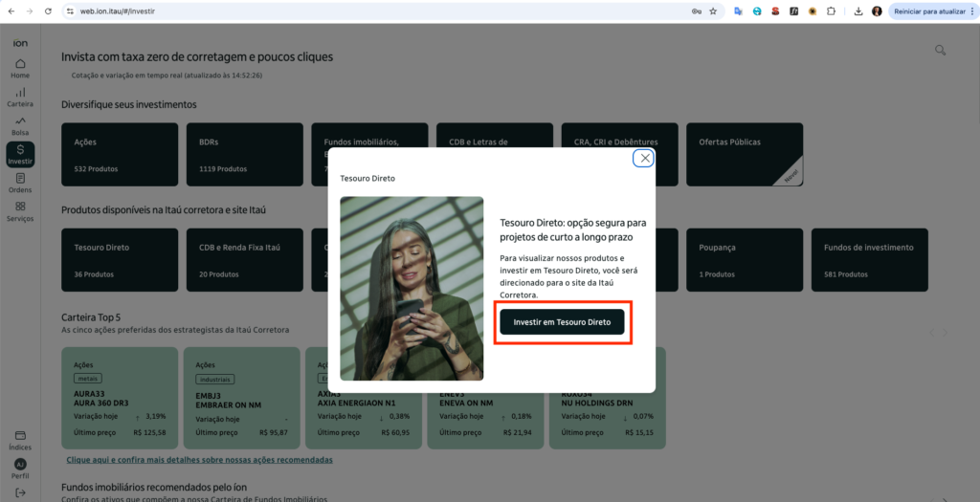Select the Ofertas Públicas card
The height and width of the screenshot is (502, 980).
(x=744, y=154)
